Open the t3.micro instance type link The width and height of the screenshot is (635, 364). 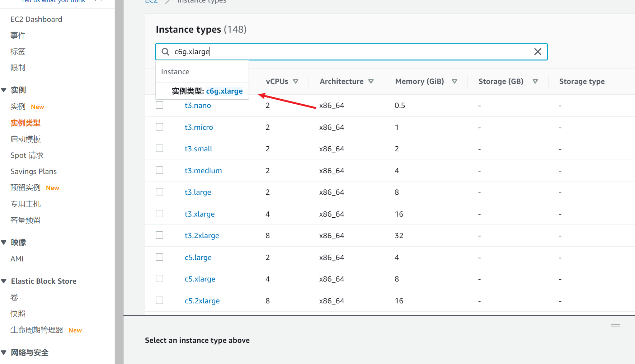(199, 127)
